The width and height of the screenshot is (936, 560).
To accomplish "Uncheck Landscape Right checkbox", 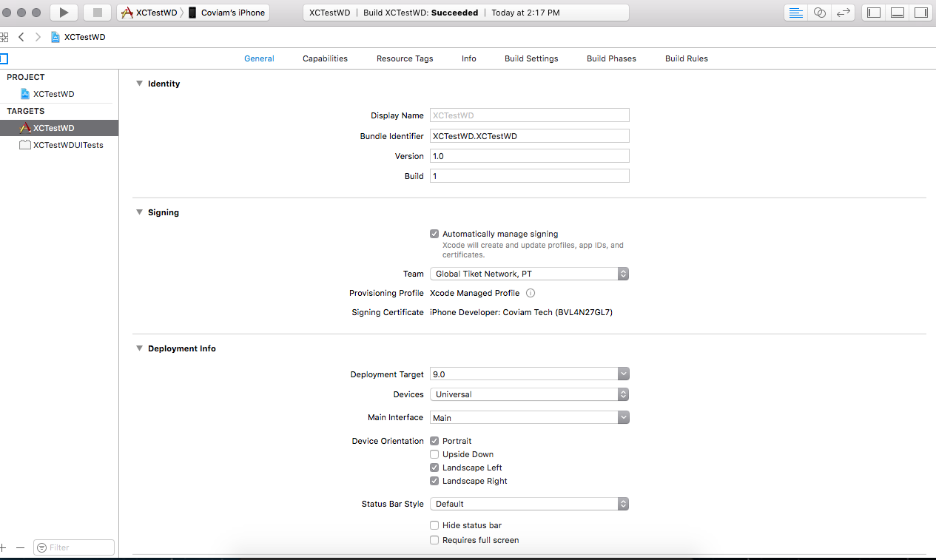I will coord(434,481).
